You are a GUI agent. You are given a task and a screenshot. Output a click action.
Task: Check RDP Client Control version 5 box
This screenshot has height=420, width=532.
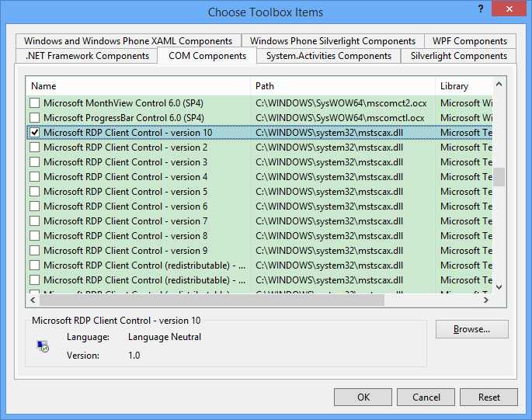coord(35,191)
